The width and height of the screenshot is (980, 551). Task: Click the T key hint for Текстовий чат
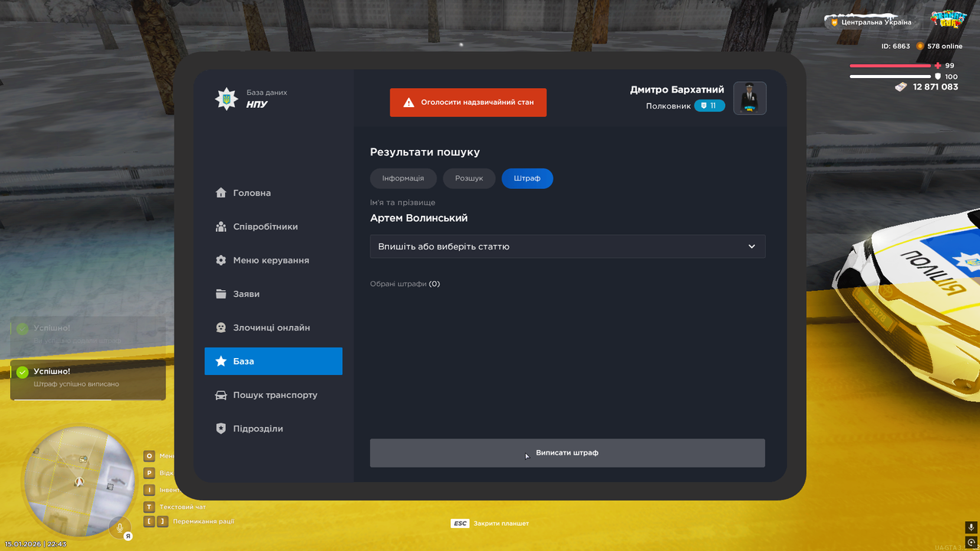click(149, 507)
